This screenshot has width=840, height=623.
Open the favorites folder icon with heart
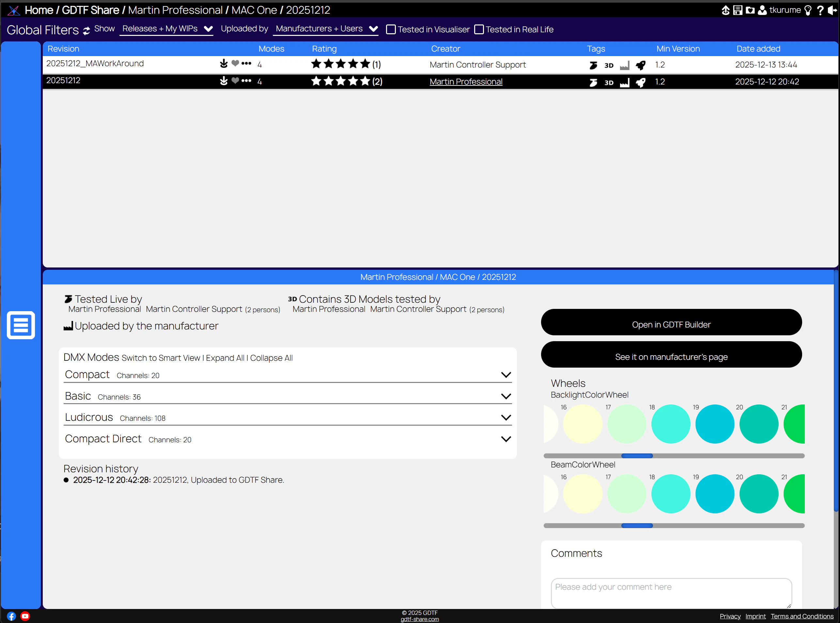click(x=750, y=10)
